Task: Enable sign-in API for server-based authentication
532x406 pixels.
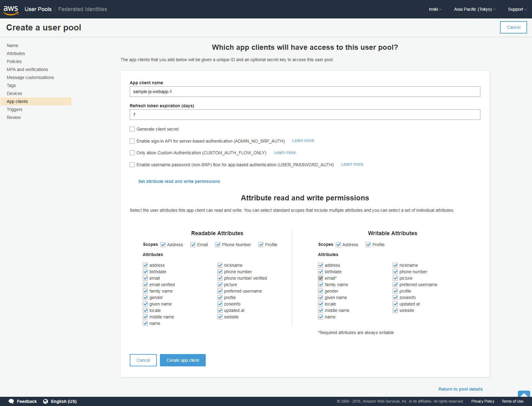Action: tap(132, 141)
